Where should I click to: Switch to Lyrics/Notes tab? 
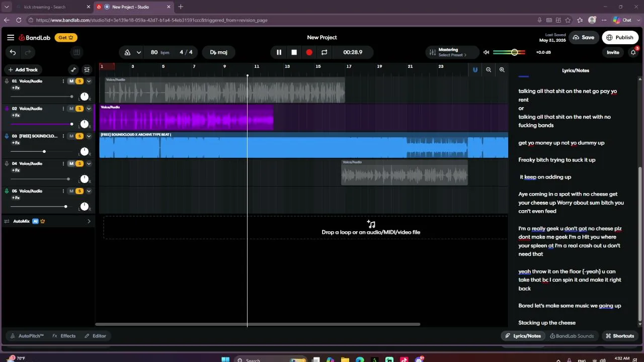click(x=523, y=336)
